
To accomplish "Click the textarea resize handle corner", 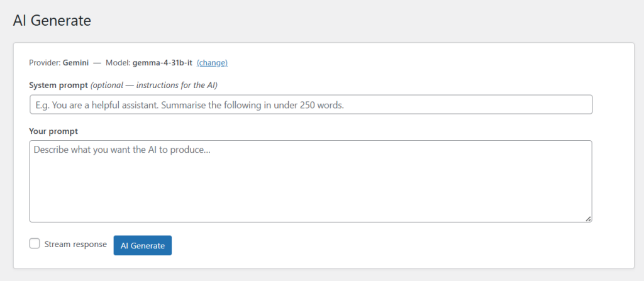I will pyautogui.click(x=588, y=218).
